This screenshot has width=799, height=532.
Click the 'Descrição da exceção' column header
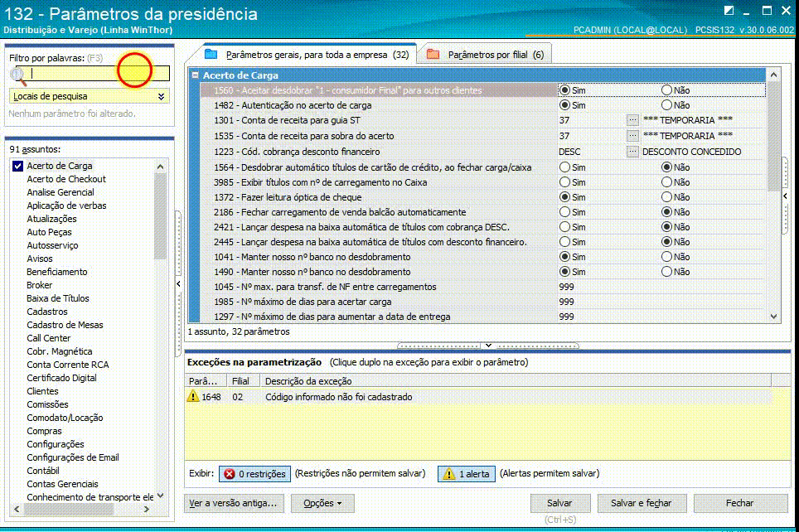pyautogui.click(x=516, y=380)
